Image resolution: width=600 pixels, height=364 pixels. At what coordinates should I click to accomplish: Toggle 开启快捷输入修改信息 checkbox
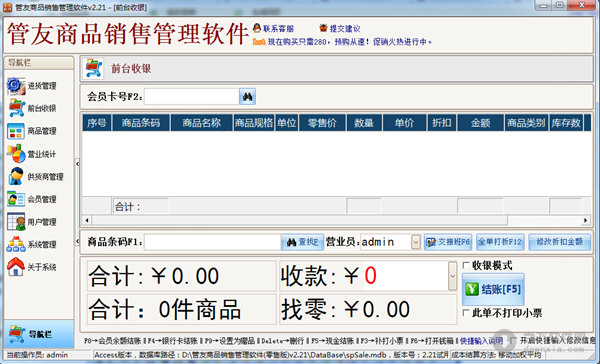(x=513, y=340)
